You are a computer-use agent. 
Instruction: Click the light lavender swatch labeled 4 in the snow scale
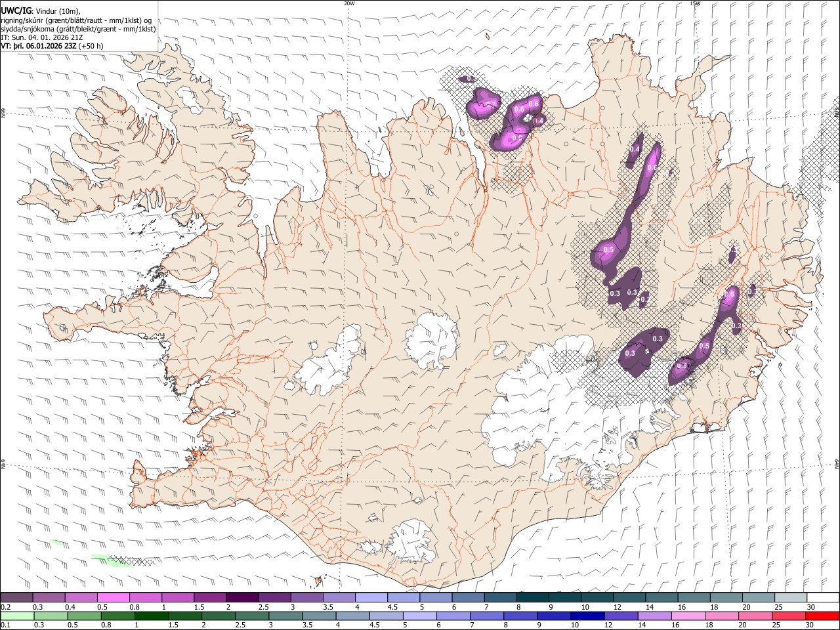tap(371, 597)
